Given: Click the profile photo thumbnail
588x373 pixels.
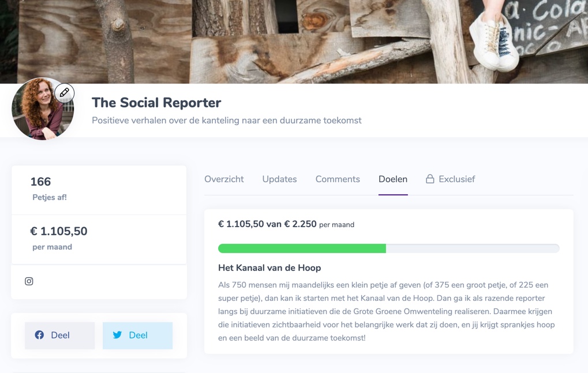Looking at the screenshot, I should pyautogui.click(x=43, y=109).
